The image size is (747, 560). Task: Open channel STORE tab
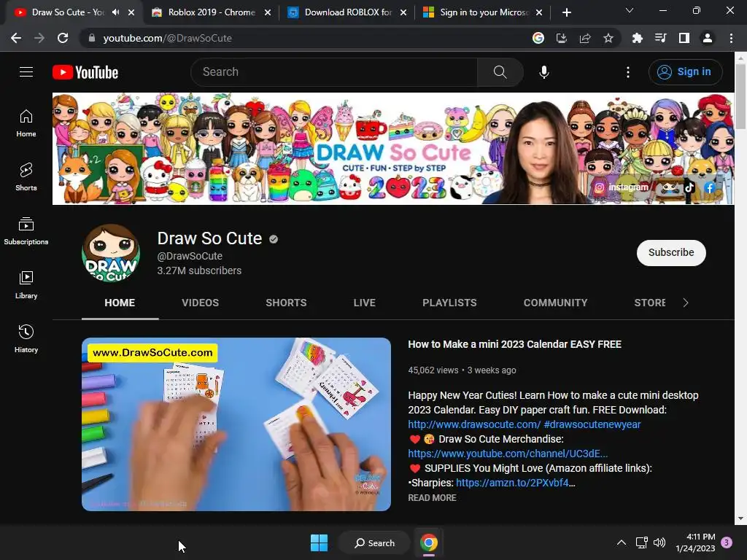tap(650, 303)
